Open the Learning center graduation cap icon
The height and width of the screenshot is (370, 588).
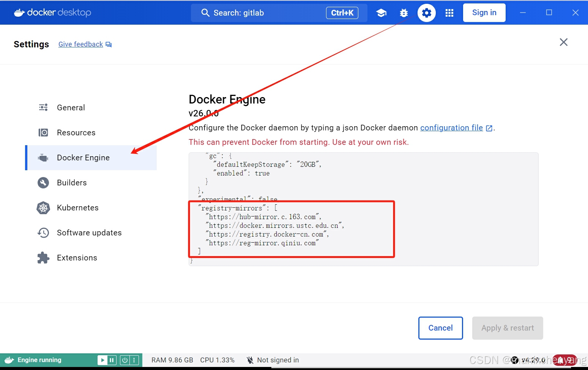coord(381,13)
